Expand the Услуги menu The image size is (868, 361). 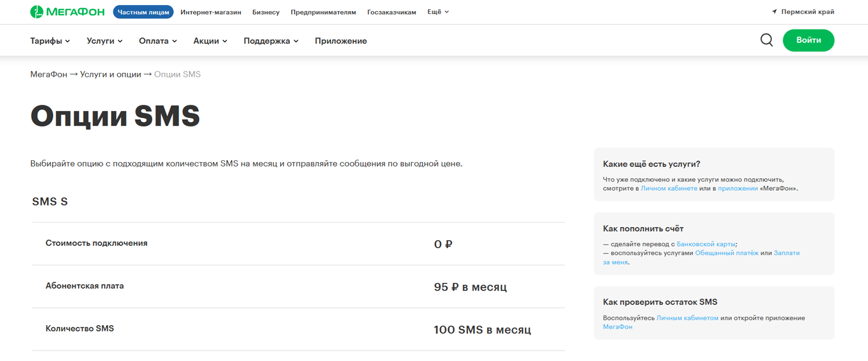point(105,41)
